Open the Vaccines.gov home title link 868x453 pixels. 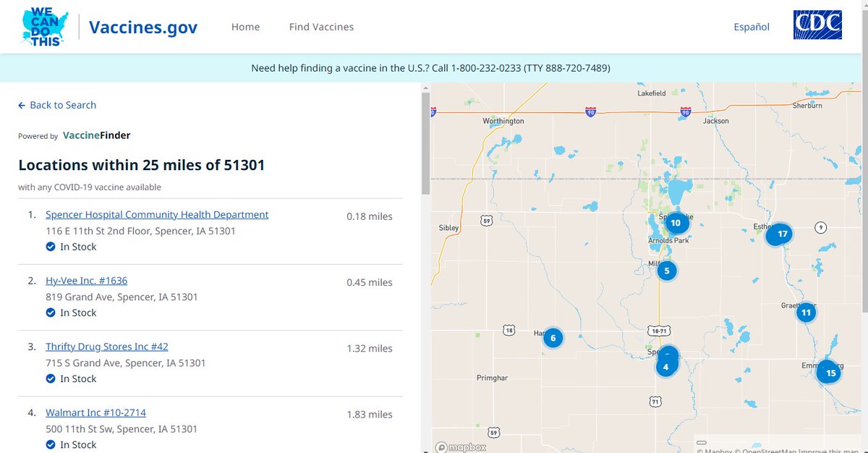pos(143,27)
